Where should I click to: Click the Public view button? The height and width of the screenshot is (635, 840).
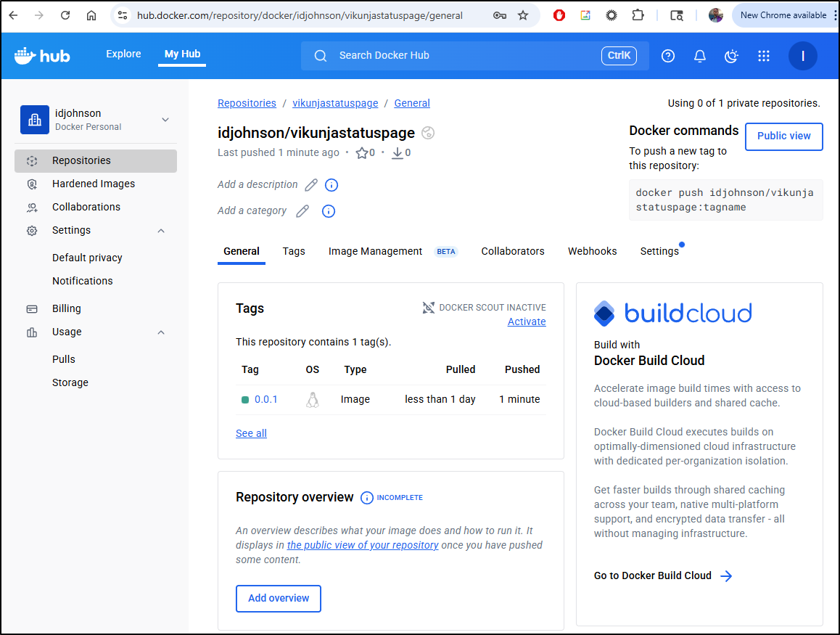783,136
